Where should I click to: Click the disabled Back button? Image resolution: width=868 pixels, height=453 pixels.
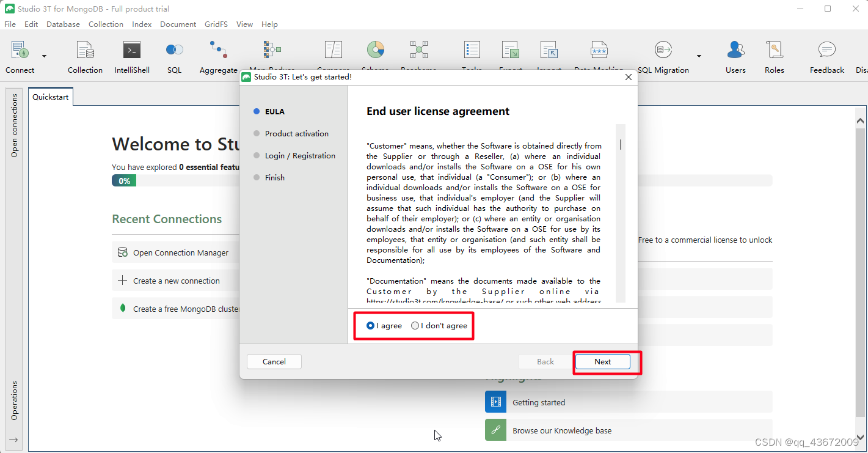tap(545, 361)
